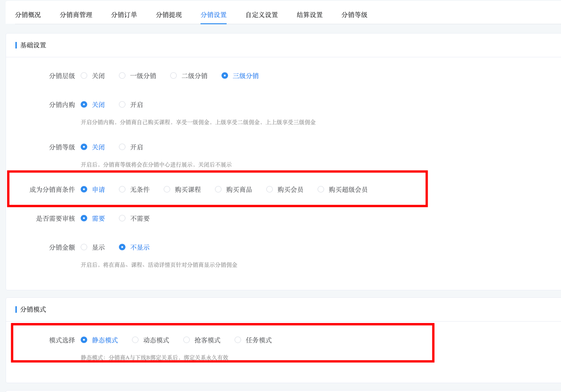
Task: Open the 分销概况 tab
Action: tap(28, 15)
